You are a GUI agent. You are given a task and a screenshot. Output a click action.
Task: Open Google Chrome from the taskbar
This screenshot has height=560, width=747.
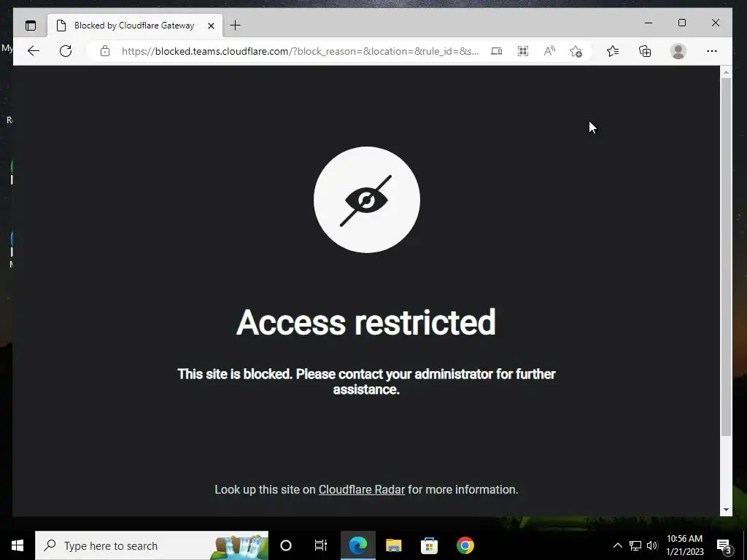465,545
